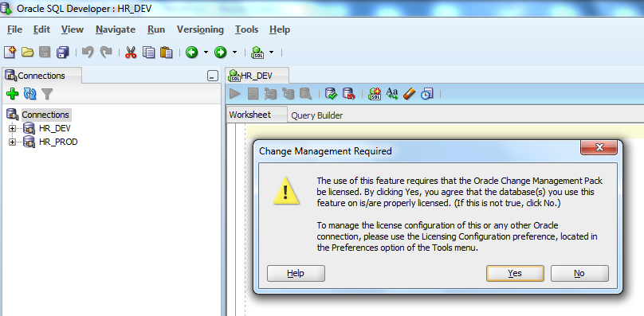Click the Paste clipboard icon
This screenshot has height=316, width=644.
tap(167, 52)
